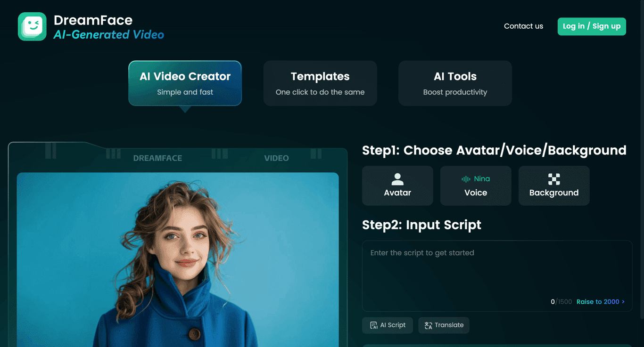Open the Voice selector showing Nina
Viewport: 644px width, 347px height.
tap(475, 186)
